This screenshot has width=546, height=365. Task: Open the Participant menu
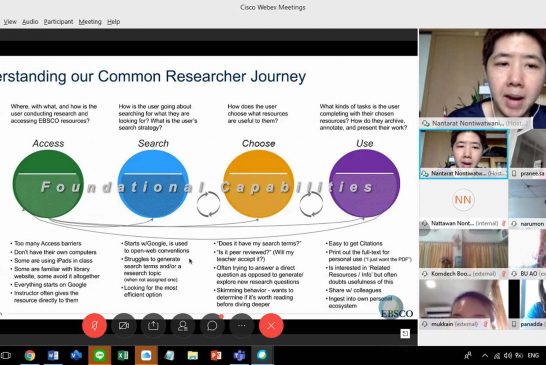(x=58, y=22)
